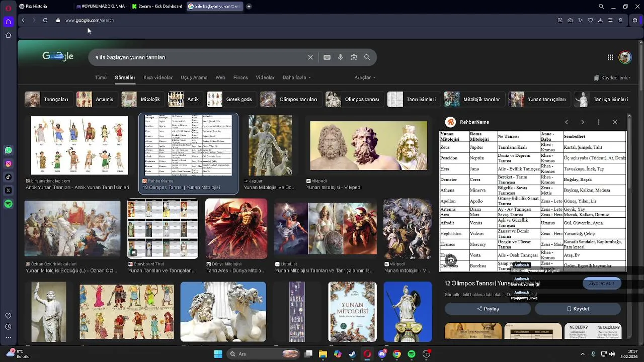
Task: Submit search with magnifier icon
Action: [x=367, y=57]
